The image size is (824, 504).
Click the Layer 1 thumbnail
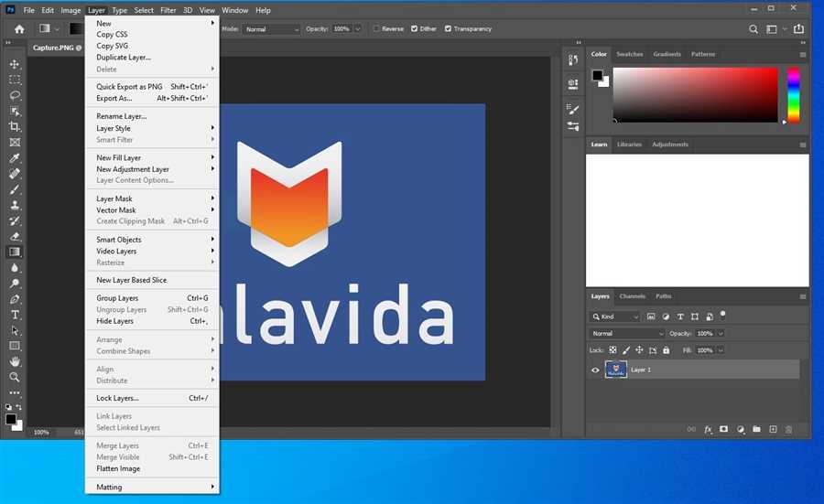click(616, 370)
